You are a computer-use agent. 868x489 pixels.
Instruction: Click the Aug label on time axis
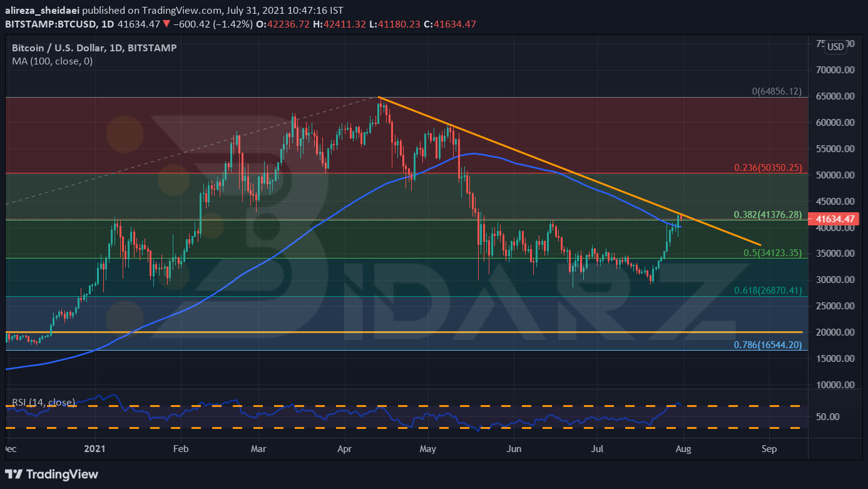pos(683,449)
